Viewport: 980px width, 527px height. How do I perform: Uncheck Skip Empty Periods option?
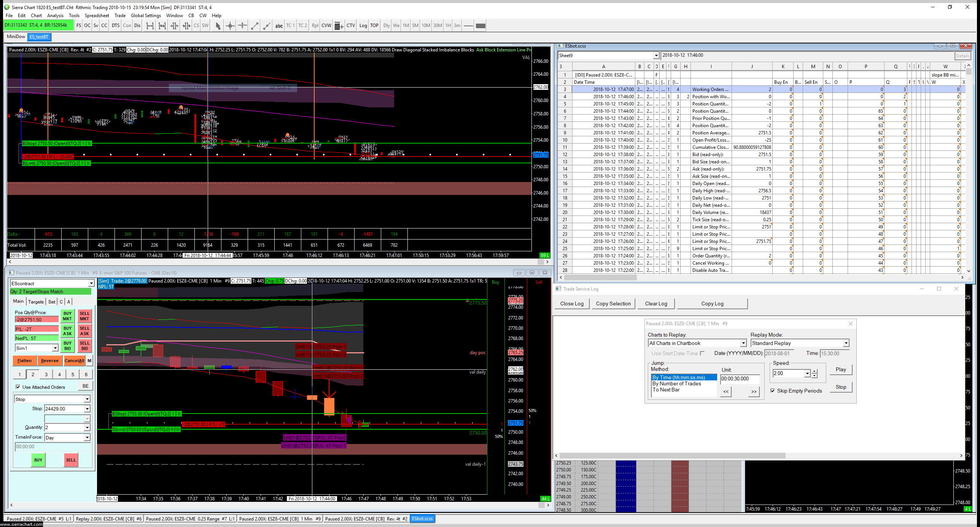[x=773, y=391]
